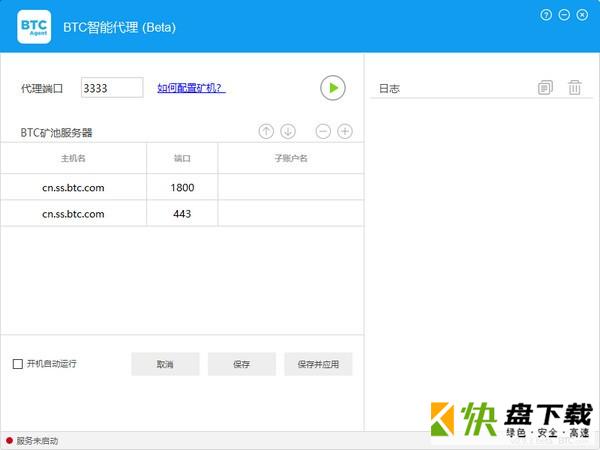The height and width of the screenshot is (450, 600).
Task: Add a new pool server
Action: (x=345, y=131)
